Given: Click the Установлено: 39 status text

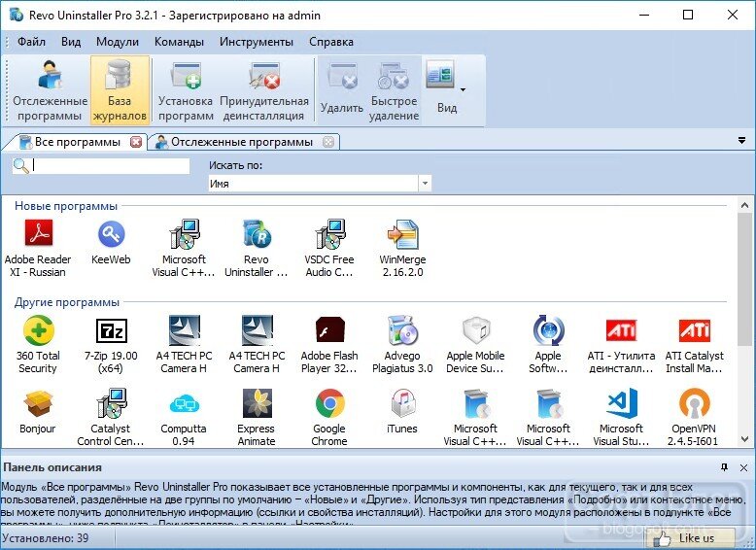Looking at the screenshot, I should pyautogui.click(x=46, y=538).
